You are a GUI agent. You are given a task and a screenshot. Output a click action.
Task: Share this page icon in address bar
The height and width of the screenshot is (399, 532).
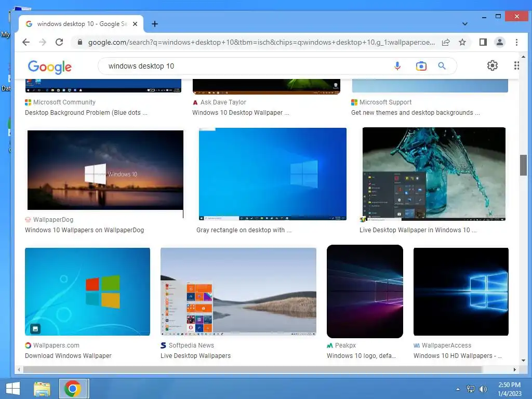click(445, 42)
